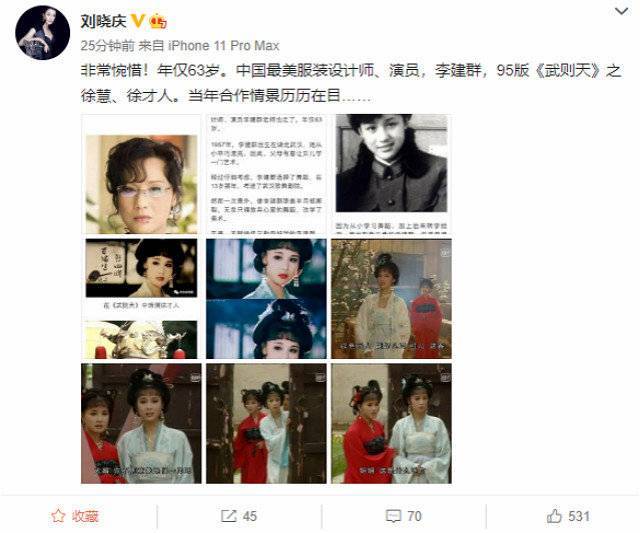Open the thumbnail captioned 在《武则天》中

[x=141, y=299]
